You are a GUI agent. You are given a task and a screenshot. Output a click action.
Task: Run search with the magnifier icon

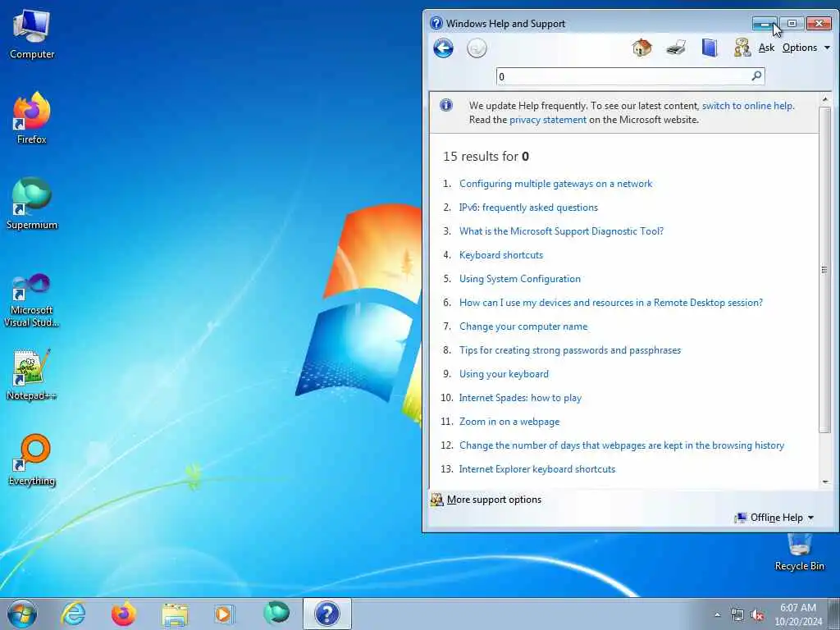click(x=756, y=76)
